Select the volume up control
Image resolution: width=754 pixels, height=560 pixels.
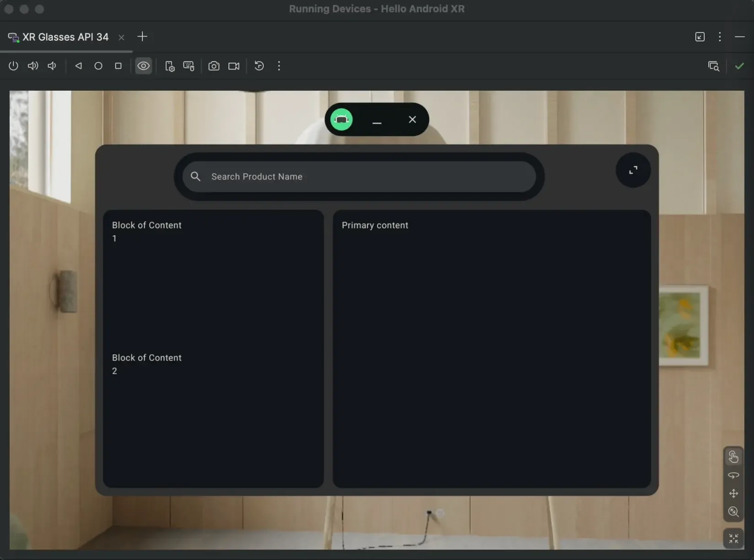click(x=32, y=66)
